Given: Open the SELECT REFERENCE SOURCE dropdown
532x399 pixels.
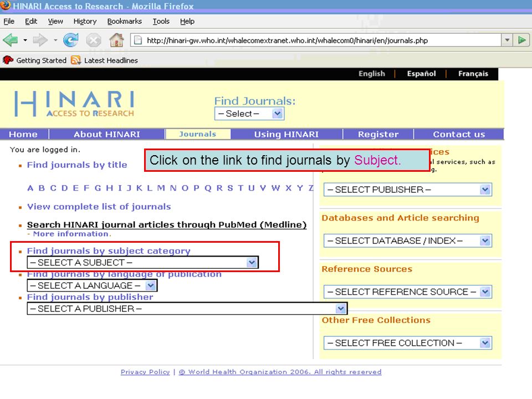Looking at the screenshot, I should coord(407,292).
